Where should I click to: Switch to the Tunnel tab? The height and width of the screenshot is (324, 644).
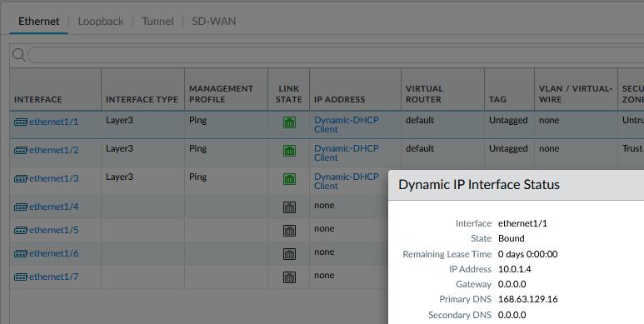157,22
